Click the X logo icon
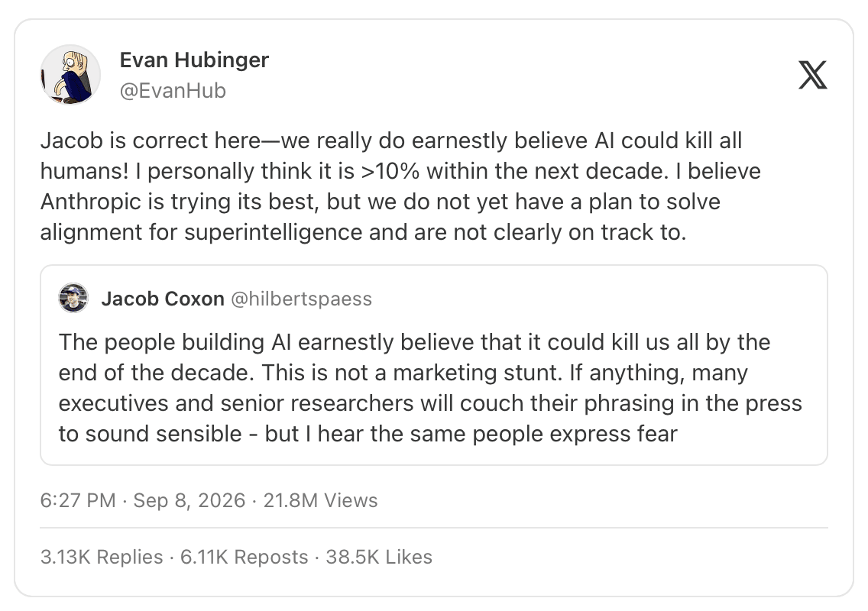The height and width of the screenshot is (611, 868). tap(813, 75)
